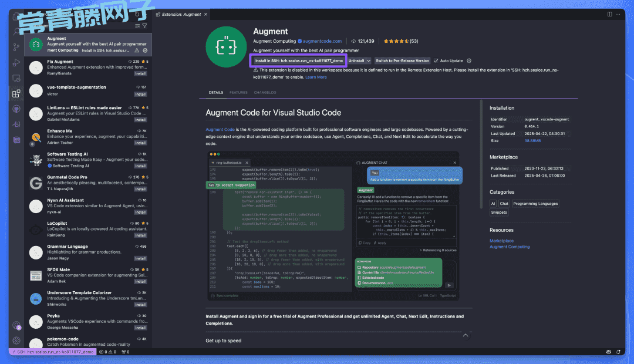The width and height of the screenshot is (634, 364).
Task: Open the Remote Explorer view
Action: click(x=16, y=78)
